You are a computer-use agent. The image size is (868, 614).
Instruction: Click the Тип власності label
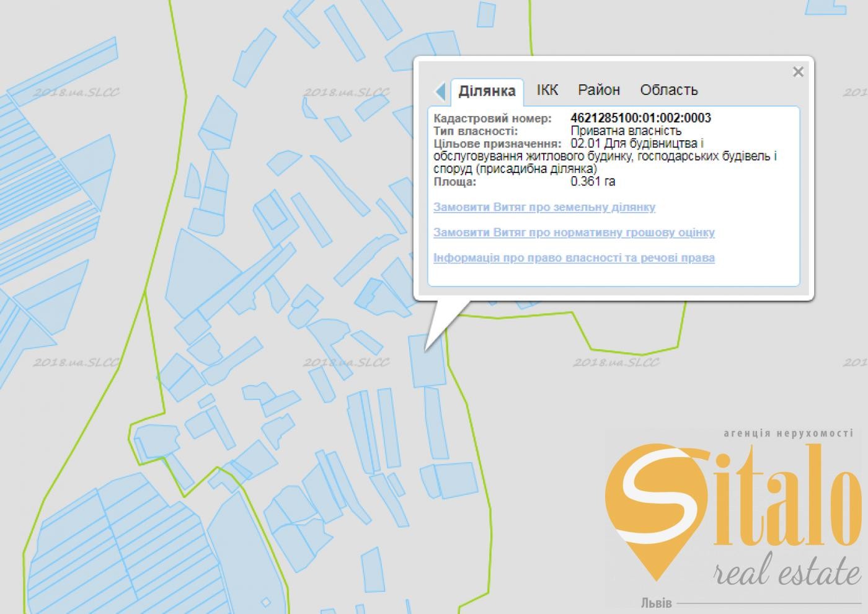coord(476,131)
